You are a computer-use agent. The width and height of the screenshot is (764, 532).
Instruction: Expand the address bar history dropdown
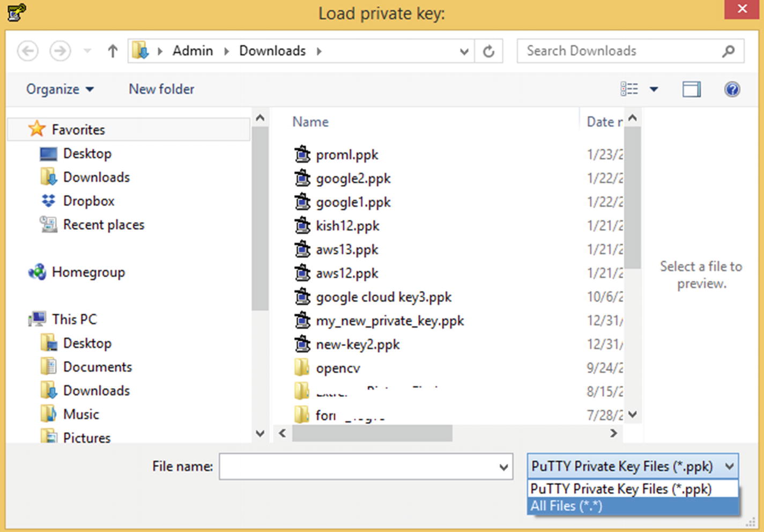[464, 51]
